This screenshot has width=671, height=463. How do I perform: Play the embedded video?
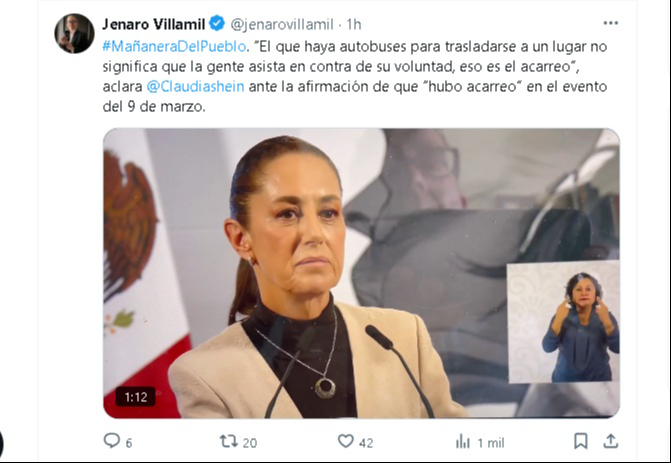[361, 273]
